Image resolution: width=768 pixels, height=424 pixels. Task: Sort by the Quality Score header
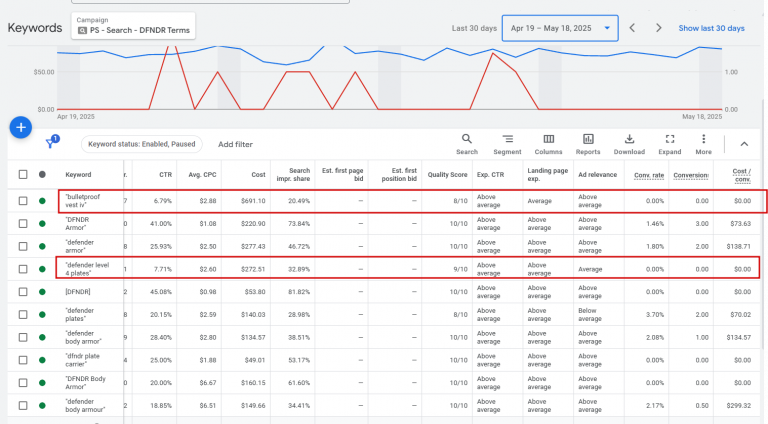click(x=447, y=175)
